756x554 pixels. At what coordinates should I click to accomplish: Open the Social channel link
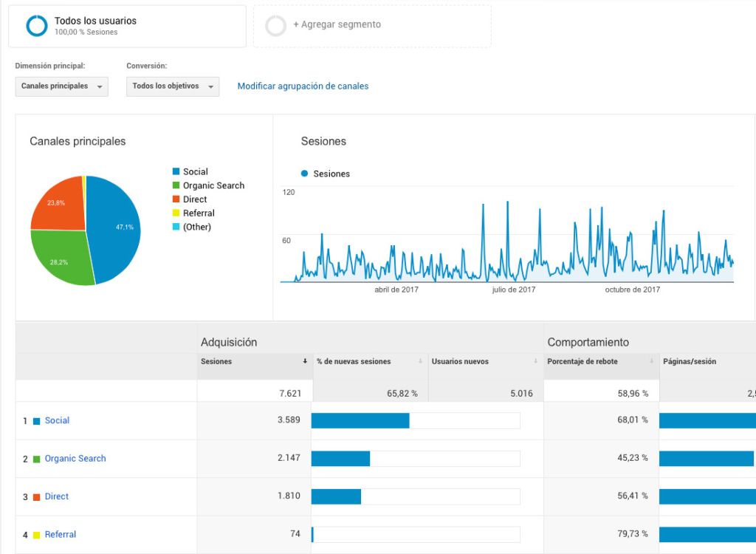pos(57,420)
